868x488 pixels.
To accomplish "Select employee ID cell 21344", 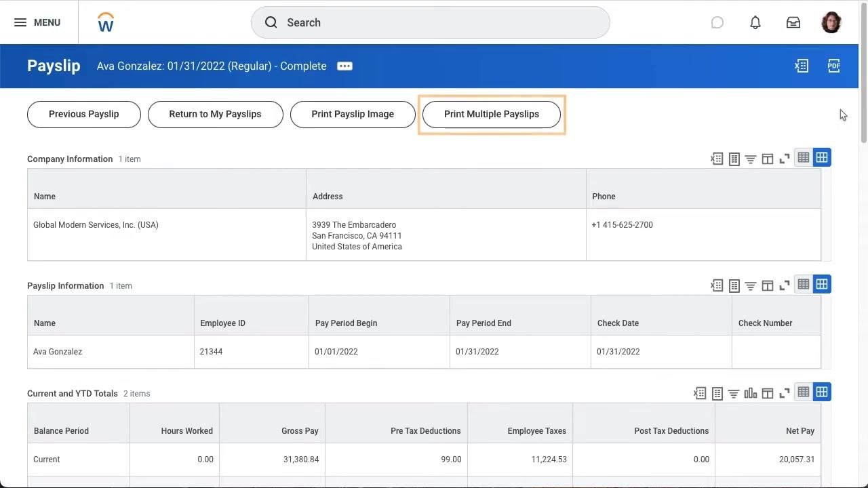I will (252, 352).
